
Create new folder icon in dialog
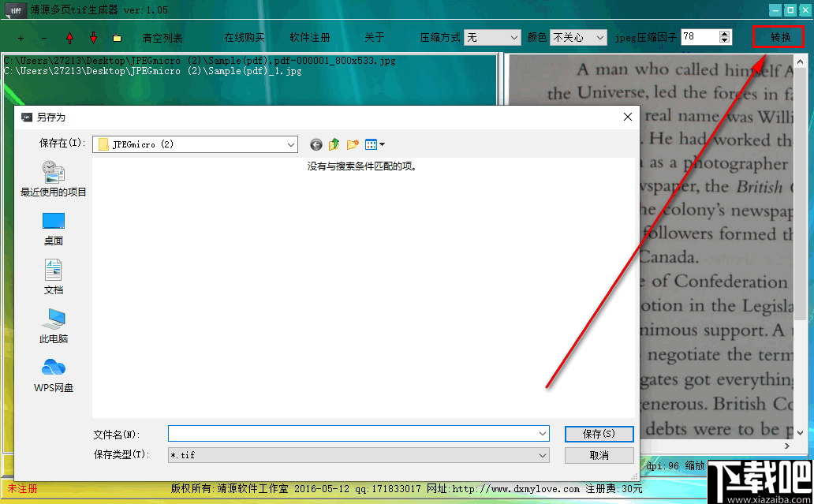tap(353, 144)
